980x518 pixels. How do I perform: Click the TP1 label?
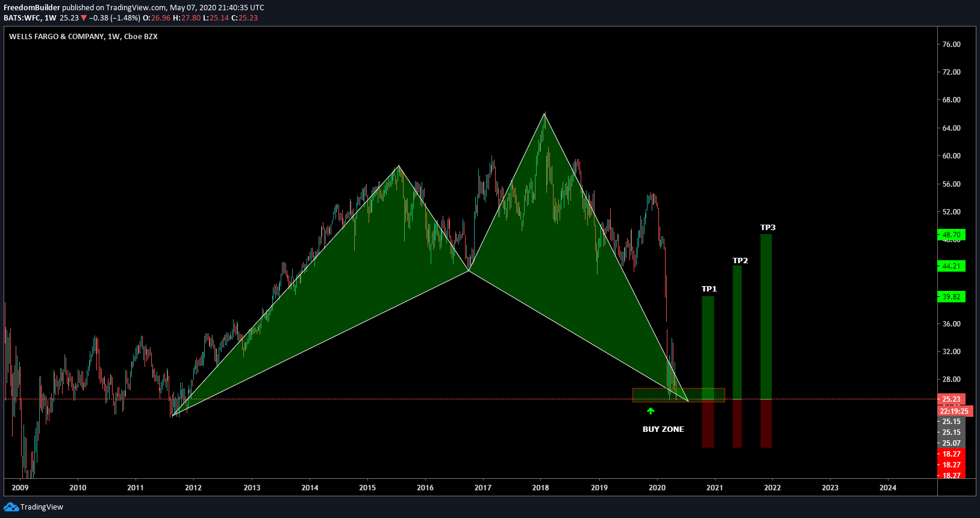pos(709,289)
